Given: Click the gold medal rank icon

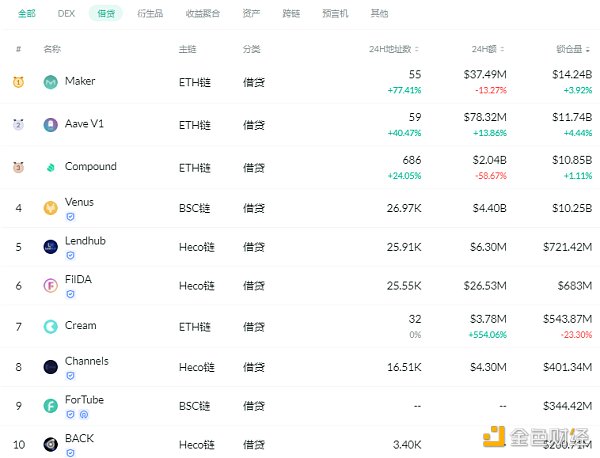Looking at the screenshot, I should point(18,82).
